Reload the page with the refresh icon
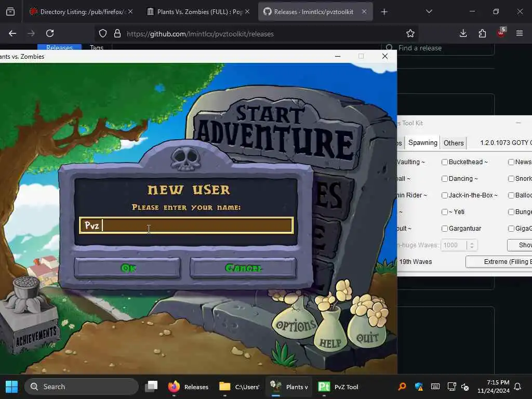Image resolution: width=532 pixels, height=399 pixels. [50, 33]
